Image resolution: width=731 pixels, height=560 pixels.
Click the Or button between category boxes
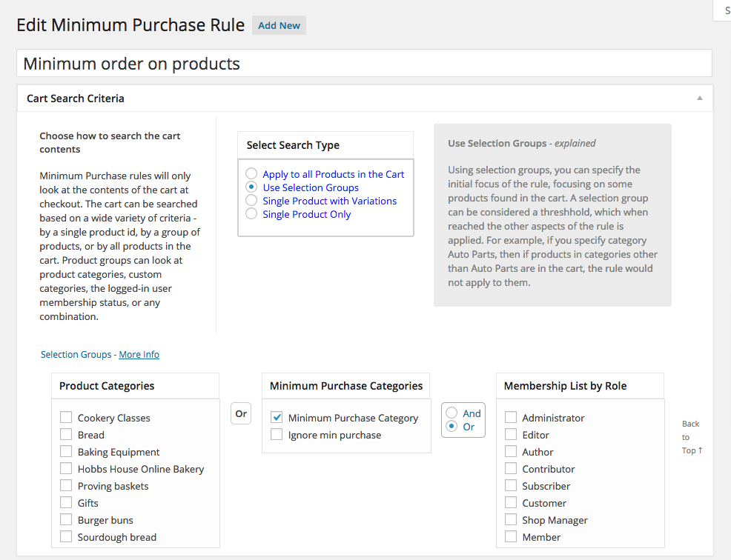[241, 413]
